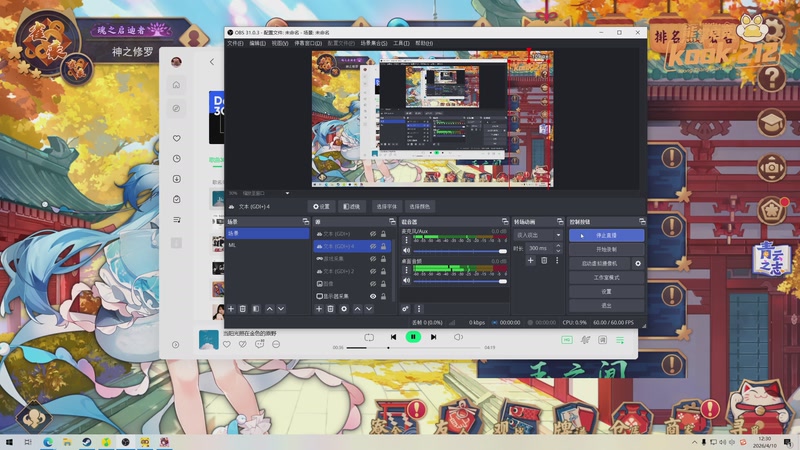Add a new scene with the plus icon
The image size is (800, 450).
[231, 309]
